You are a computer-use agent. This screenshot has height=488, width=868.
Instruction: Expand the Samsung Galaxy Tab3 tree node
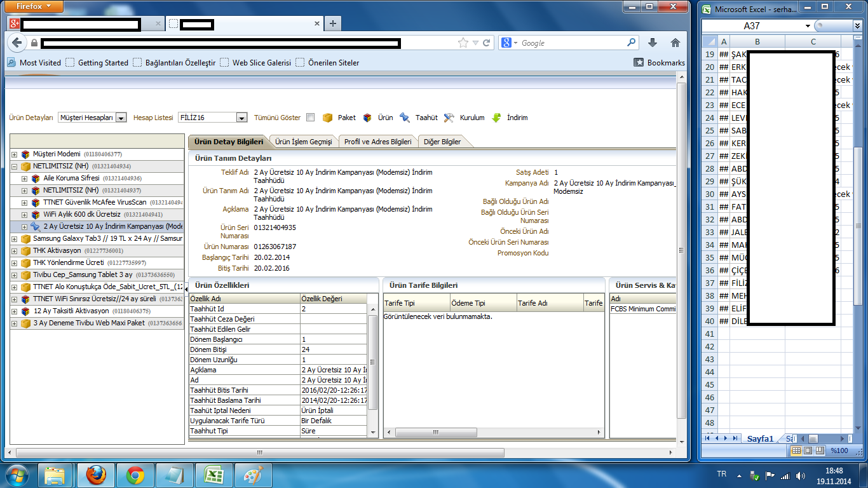(14, 239)
